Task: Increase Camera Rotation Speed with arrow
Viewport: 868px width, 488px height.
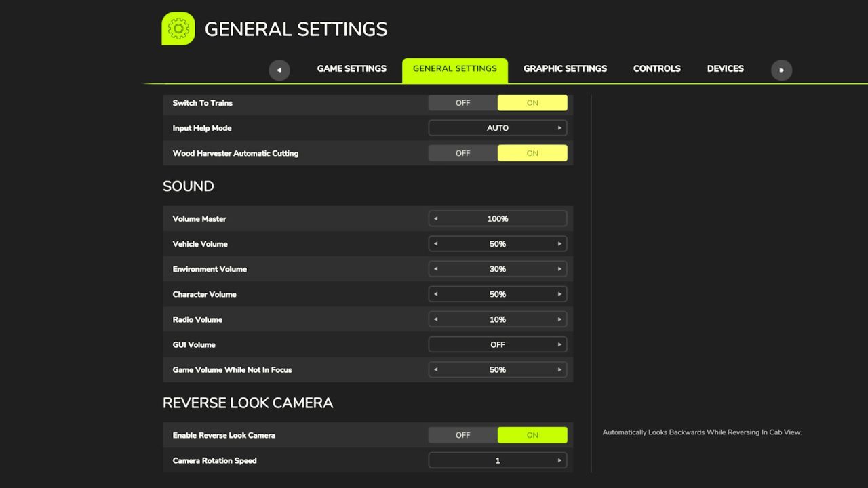Action: coord(559,460)
